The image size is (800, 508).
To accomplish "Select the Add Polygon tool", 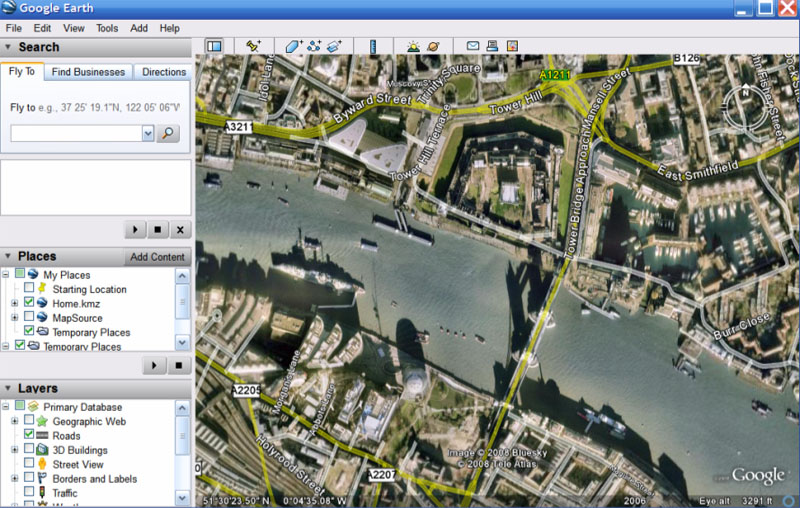I will 293,46.
